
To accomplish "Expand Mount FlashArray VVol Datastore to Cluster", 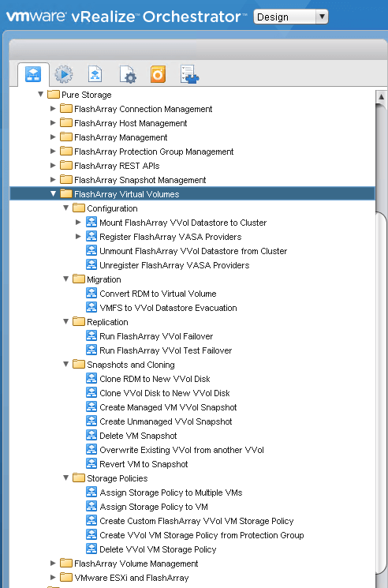I will point(78,223).
